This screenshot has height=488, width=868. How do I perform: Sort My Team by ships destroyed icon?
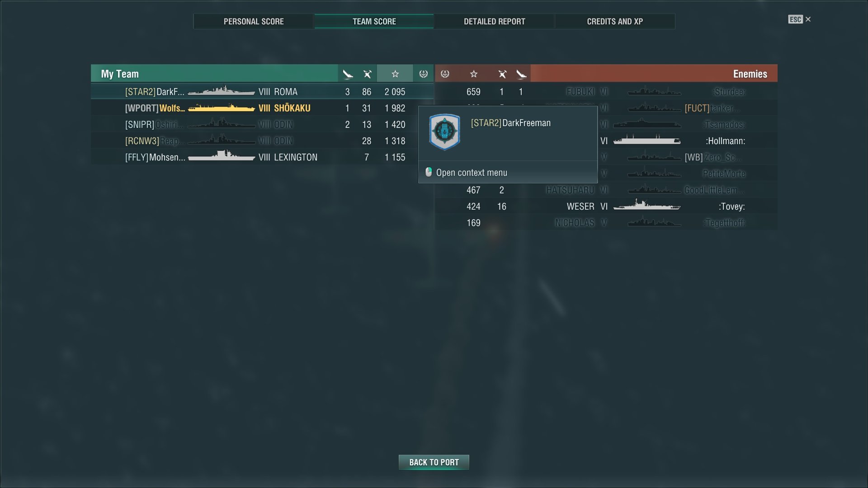(x=347, y=74)
